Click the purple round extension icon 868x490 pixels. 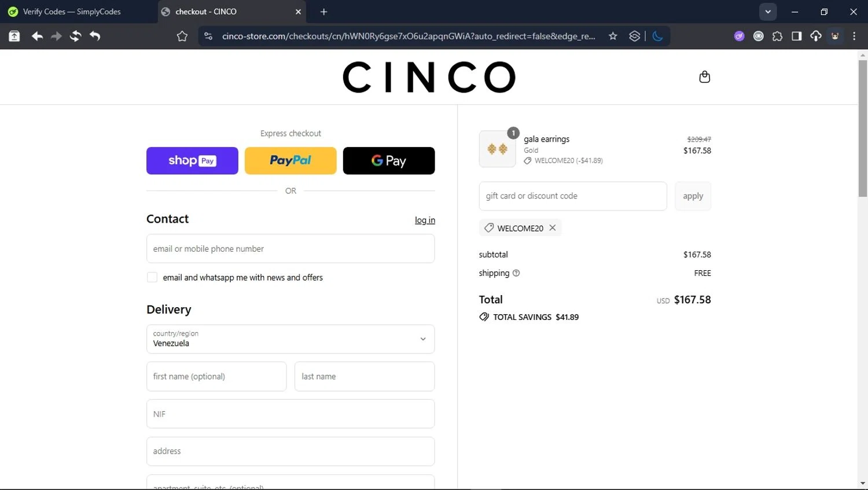click(739, 36)
